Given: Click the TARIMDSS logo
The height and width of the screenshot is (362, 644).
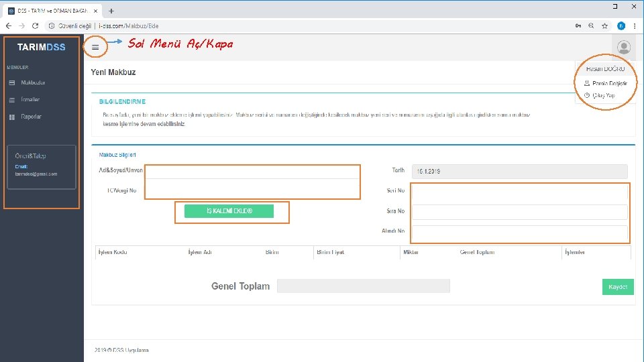Looking at the screenshot, I should (41, 47).
